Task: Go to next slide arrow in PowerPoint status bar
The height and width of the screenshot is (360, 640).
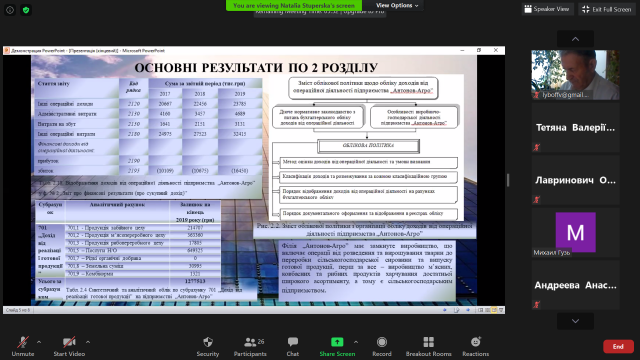Action: pyautogui.click(x=468, y=310)
